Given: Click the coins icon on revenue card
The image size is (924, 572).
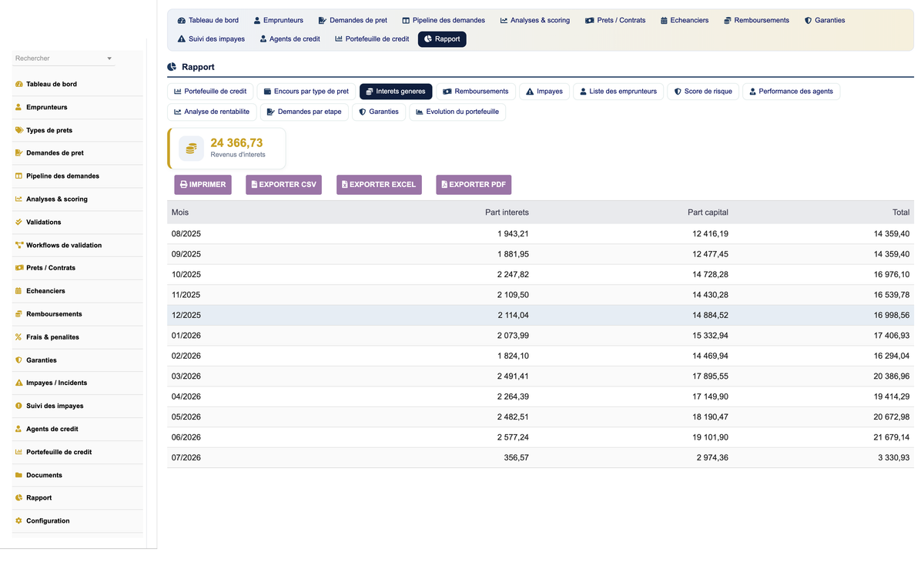Looking at the screenshot, I should pos(192,148).
